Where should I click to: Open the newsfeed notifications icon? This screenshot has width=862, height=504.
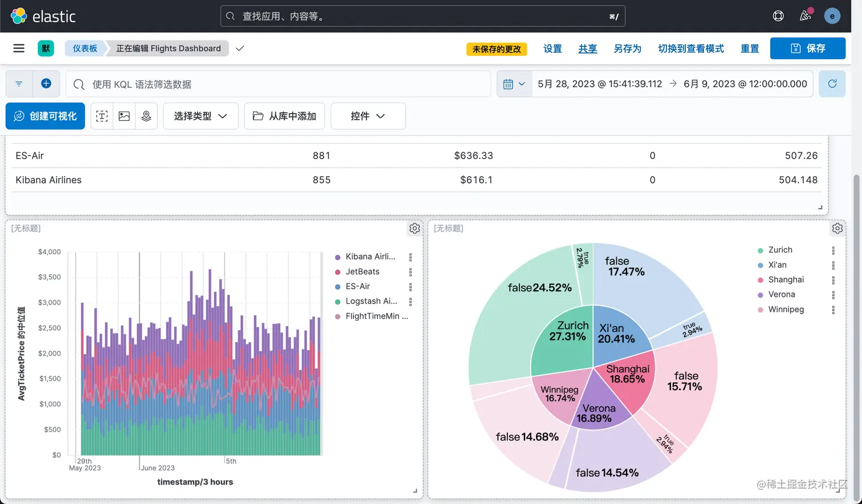(806, 16)
